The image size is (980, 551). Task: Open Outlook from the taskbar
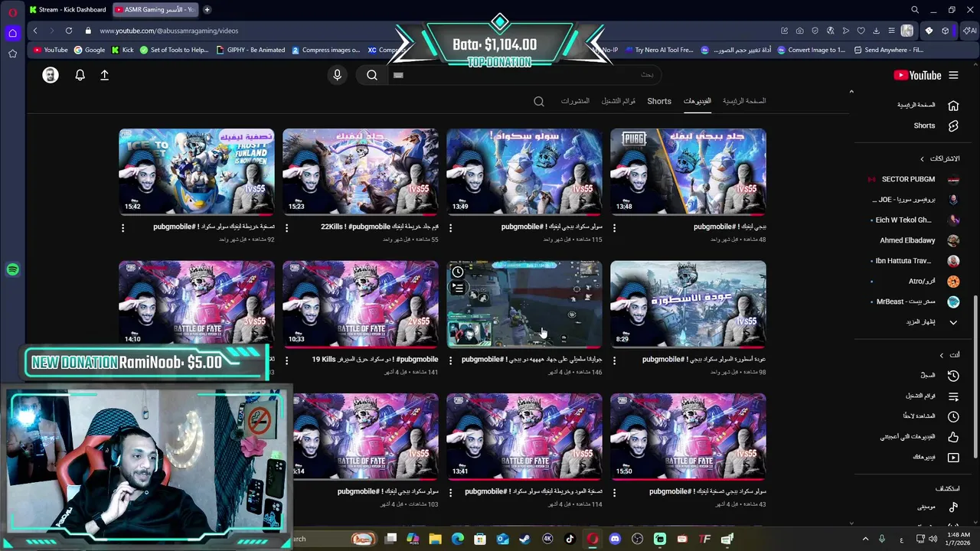coord(502,539)
